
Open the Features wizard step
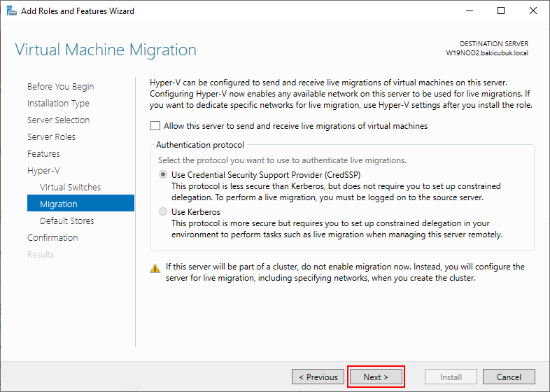tap(43, 154)
